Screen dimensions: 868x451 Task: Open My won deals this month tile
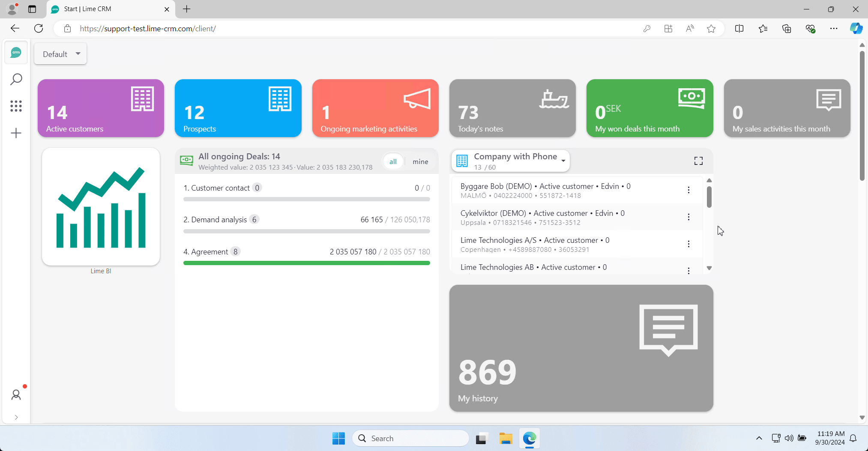(x=650, y=108)
